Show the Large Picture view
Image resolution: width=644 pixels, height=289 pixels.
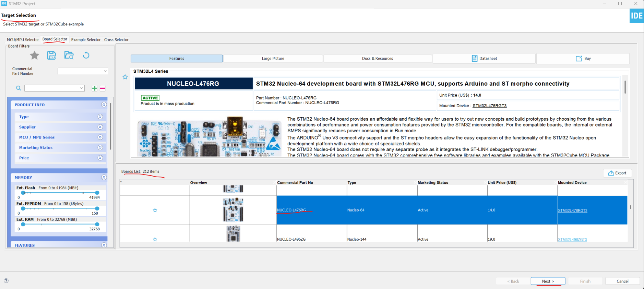[273, 59]
